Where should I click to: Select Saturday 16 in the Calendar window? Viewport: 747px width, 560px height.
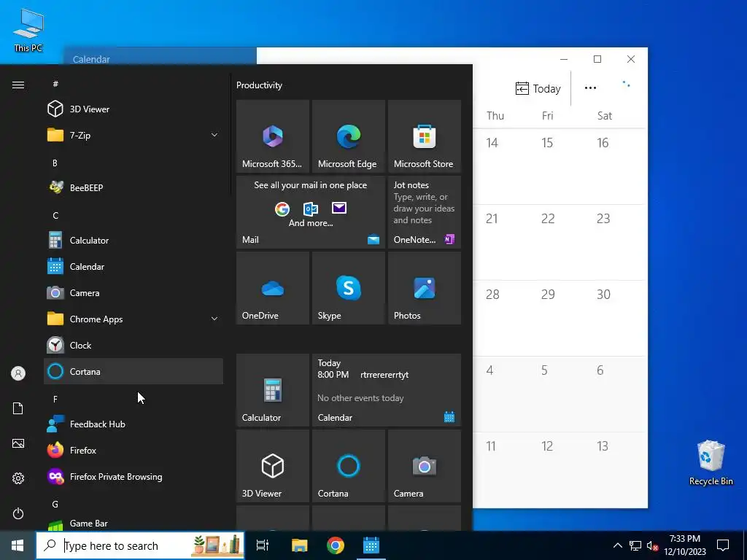(x=617, y=166)
